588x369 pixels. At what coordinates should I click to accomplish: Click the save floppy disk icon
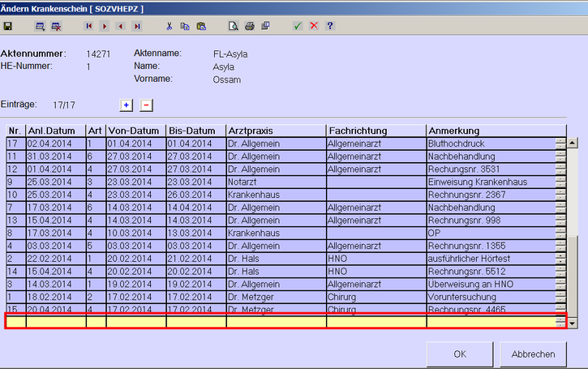pyautogui.click(x=8, y=26)
